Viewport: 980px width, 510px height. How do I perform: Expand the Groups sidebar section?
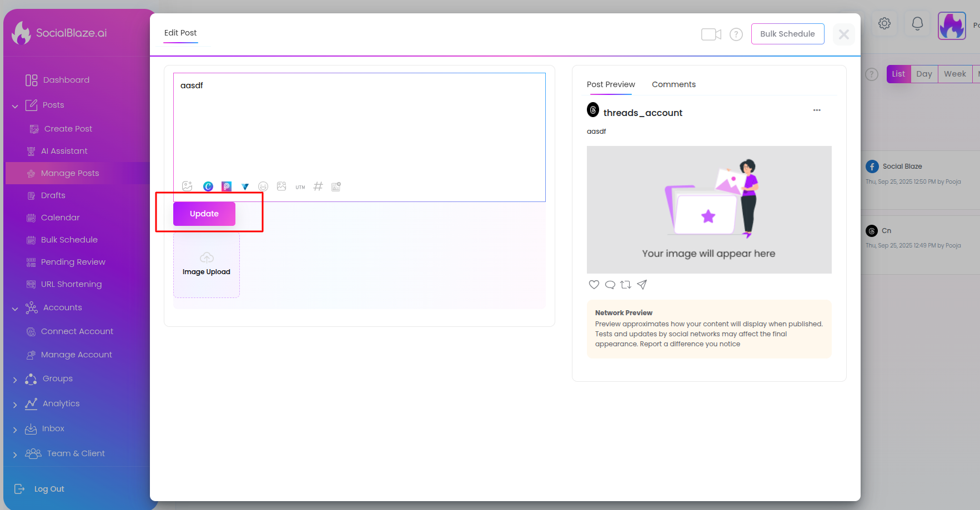point(15,380)
